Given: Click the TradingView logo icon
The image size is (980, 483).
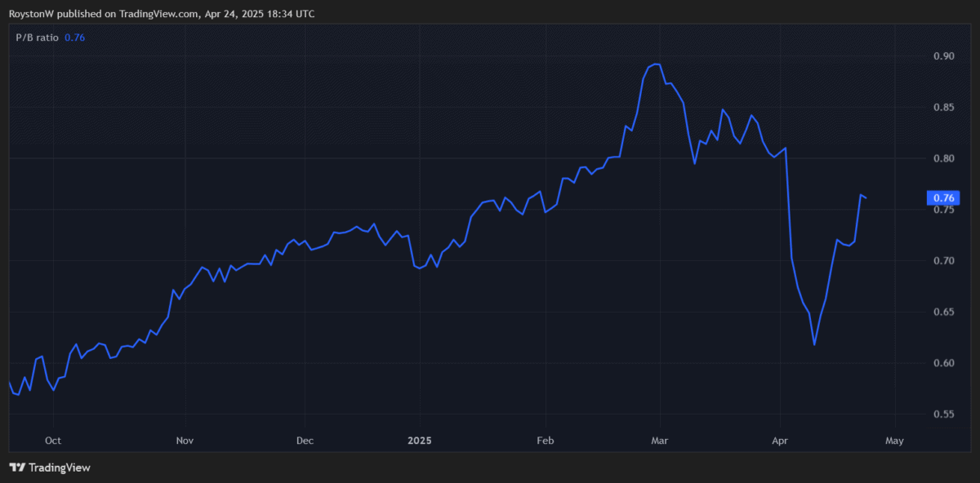Looking at the screenshot, I should [17, 467].
